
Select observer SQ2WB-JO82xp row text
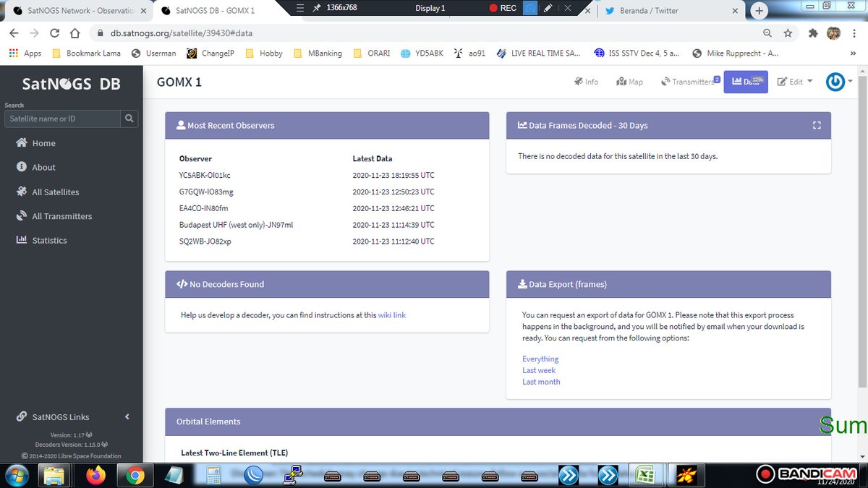click(205, 241)
